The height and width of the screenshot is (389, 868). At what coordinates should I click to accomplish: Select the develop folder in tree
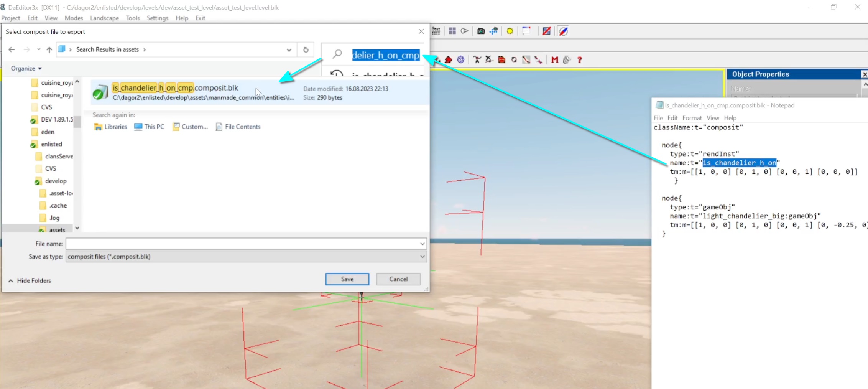(56, 181)
